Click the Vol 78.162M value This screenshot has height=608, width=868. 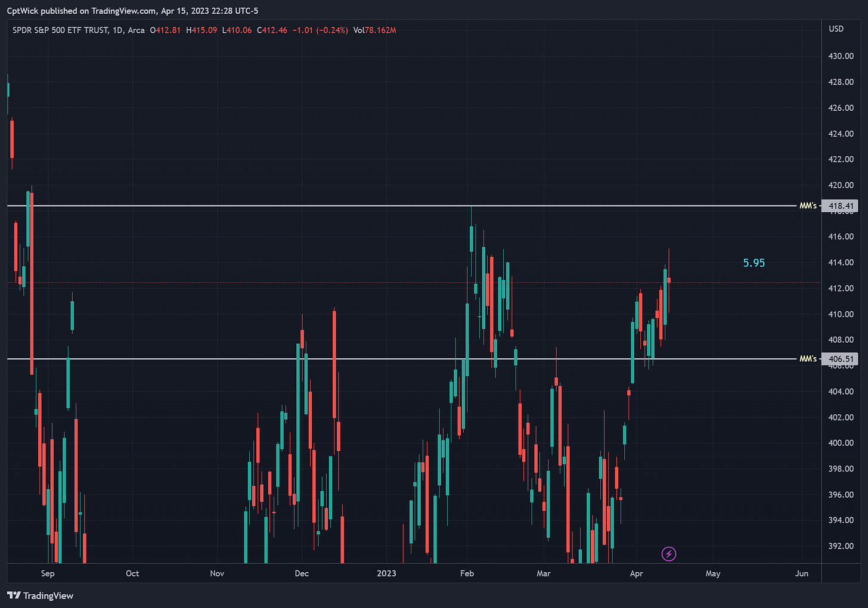(x=374, y=30)
